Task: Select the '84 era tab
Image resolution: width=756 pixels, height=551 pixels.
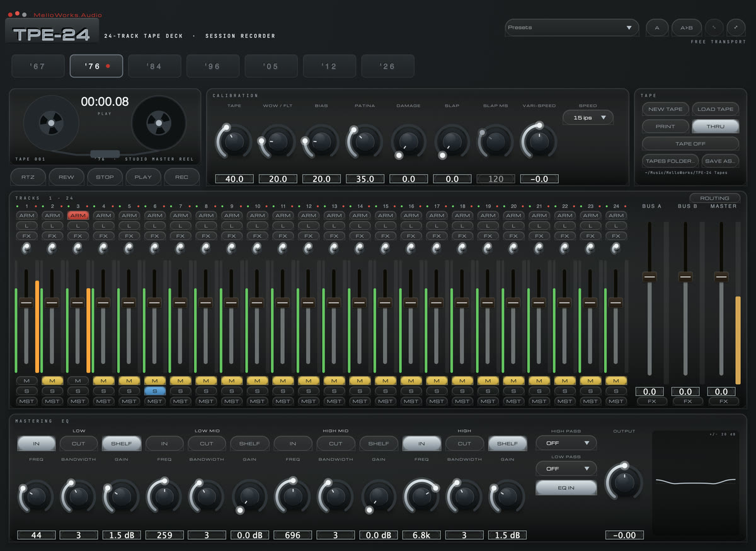Action: (154, 66)
